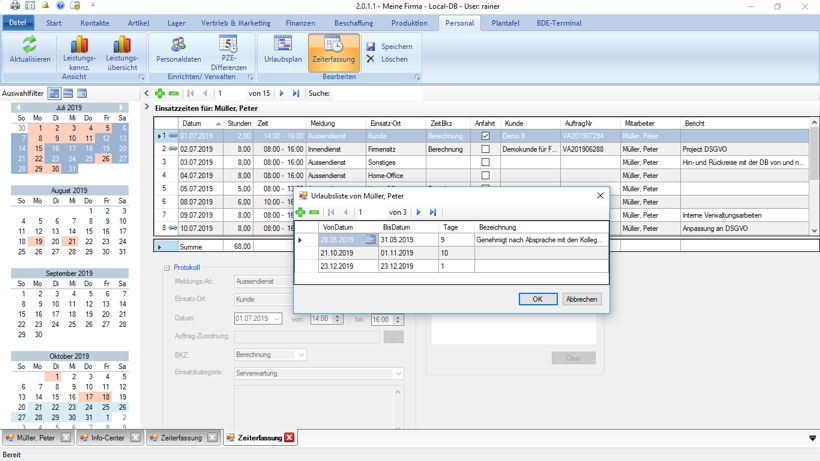Expand the Bearbeiten group launcher
This screenshot has height=461, width=820.
coord(417,77)
